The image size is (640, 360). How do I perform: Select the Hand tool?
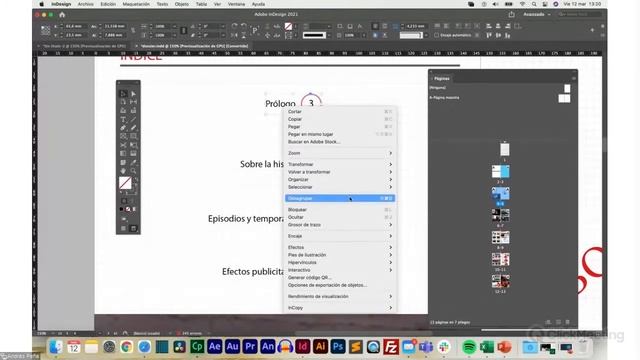pos(123,171)
